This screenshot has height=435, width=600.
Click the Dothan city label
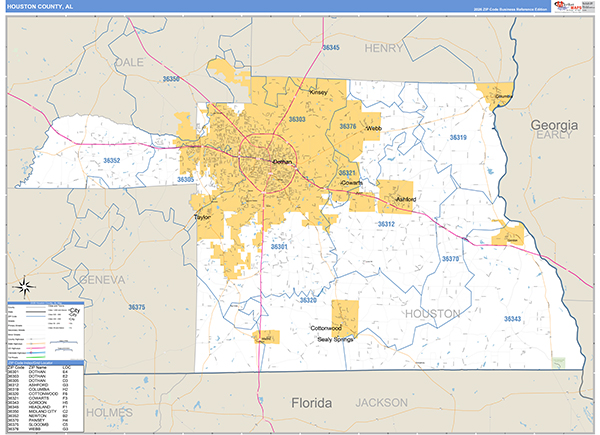[282, 162]
